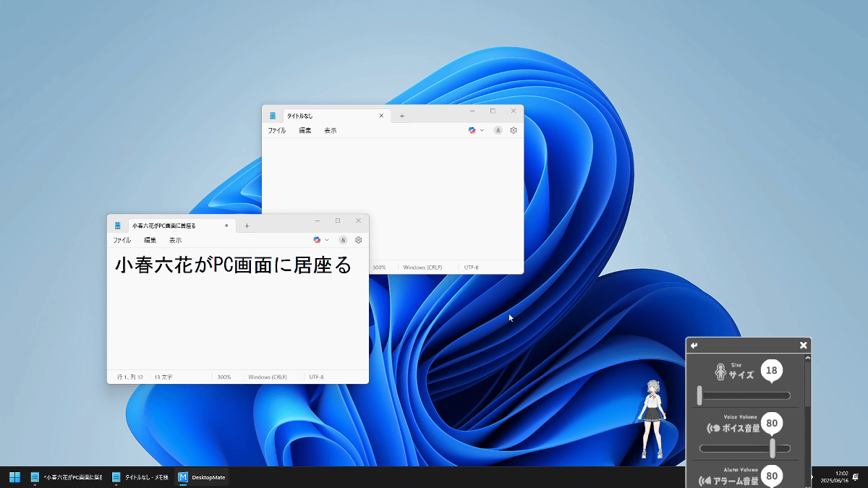Click the アラーム音量 value bubble showing 80
This screenshot has height=488, width=868.
click(x=772, y=476)
